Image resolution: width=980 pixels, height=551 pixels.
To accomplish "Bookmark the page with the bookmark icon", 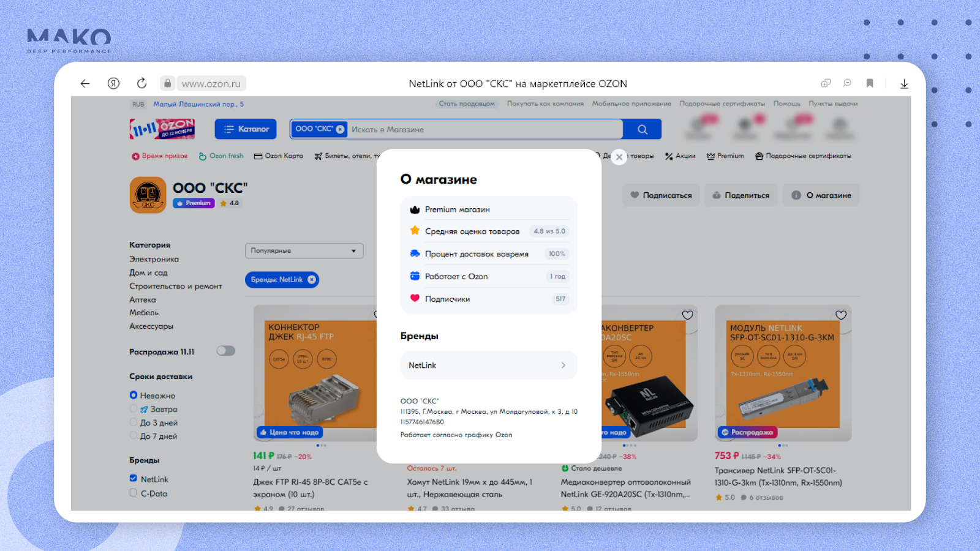I will [870, 83].
